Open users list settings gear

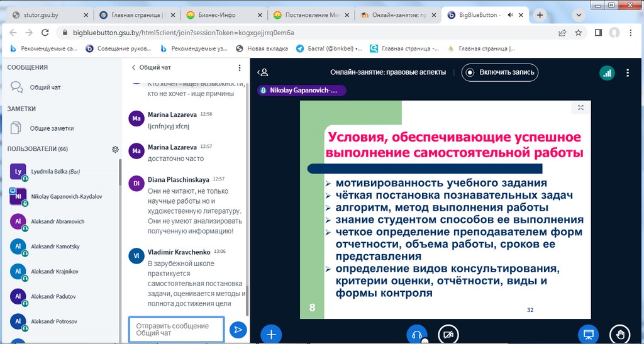click(x=115, y=149)
